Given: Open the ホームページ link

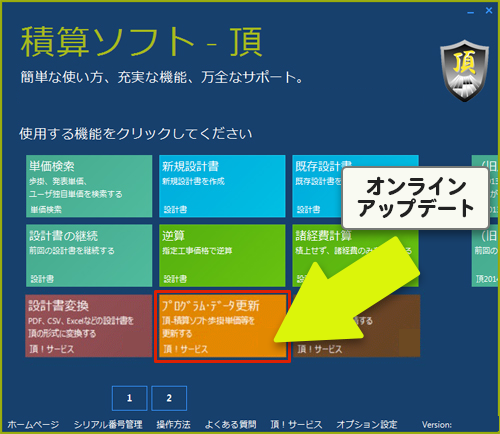Looking at the screenshot, I should tap(33, 424).
